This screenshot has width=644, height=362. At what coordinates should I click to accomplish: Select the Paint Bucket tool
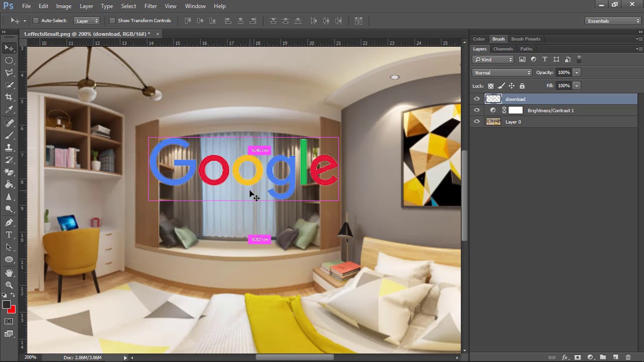coord(9,185)
